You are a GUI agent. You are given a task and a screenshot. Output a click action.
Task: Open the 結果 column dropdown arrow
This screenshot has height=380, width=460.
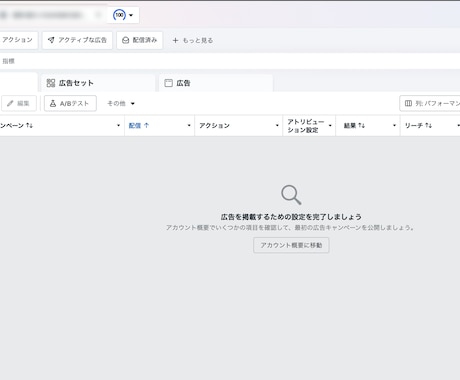pyautogui.click(x=394, y=125)
